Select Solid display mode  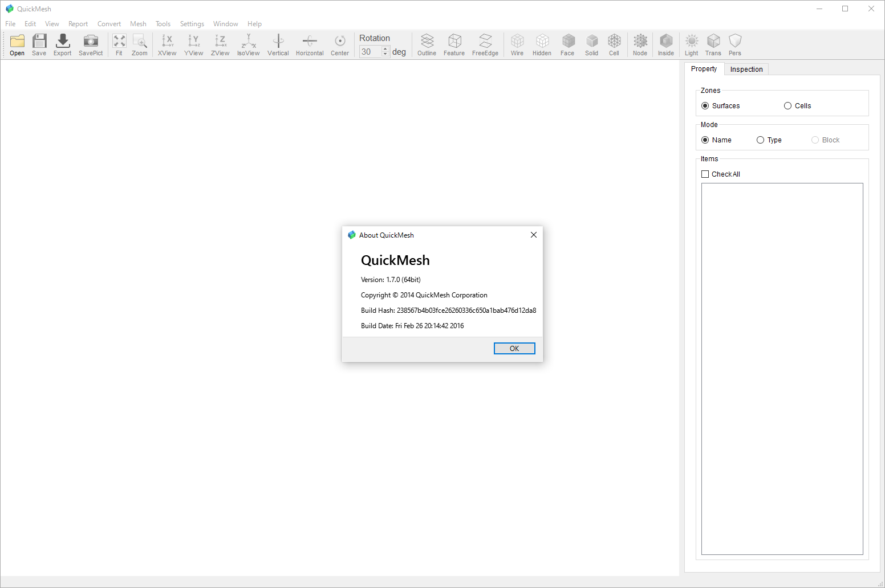(592, 45)
